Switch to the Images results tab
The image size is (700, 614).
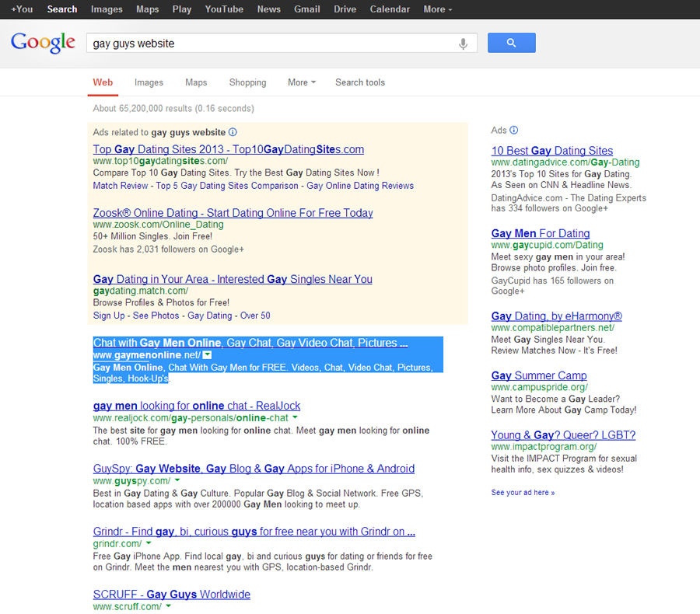(x=149, y=82)
